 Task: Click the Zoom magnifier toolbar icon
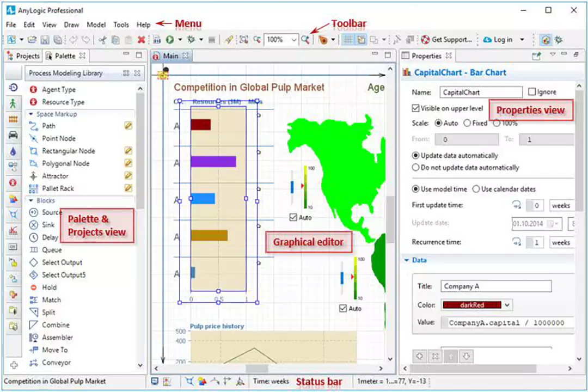tap(305, 39)
